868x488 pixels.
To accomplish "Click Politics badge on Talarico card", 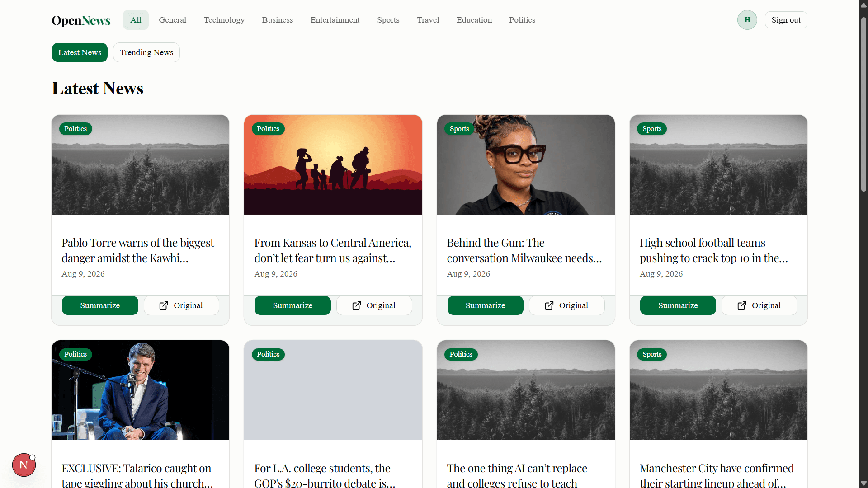I will tap(75, 354).
